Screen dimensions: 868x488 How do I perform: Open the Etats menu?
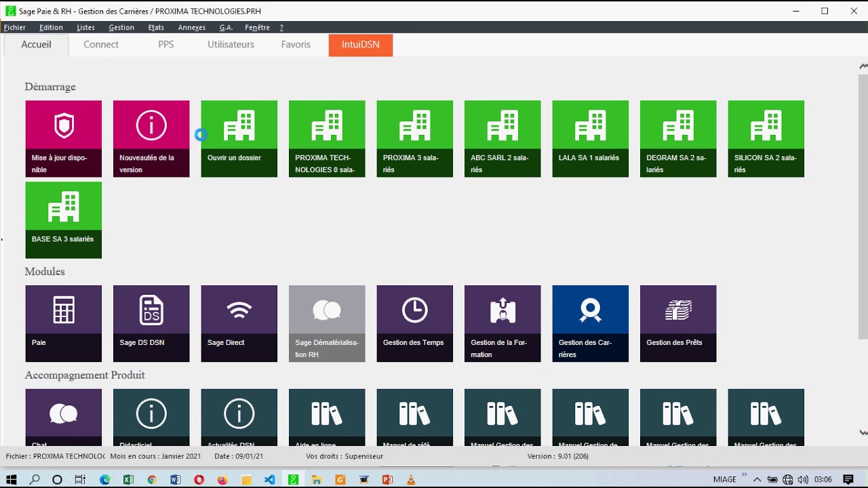coord(156,28)
